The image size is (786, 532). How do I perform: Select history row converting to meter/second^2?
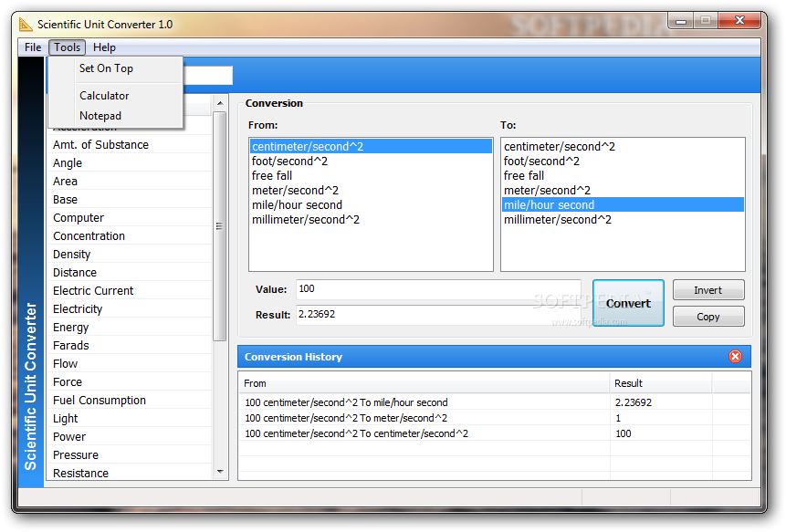pyautogui.click(x=494, y=418)
